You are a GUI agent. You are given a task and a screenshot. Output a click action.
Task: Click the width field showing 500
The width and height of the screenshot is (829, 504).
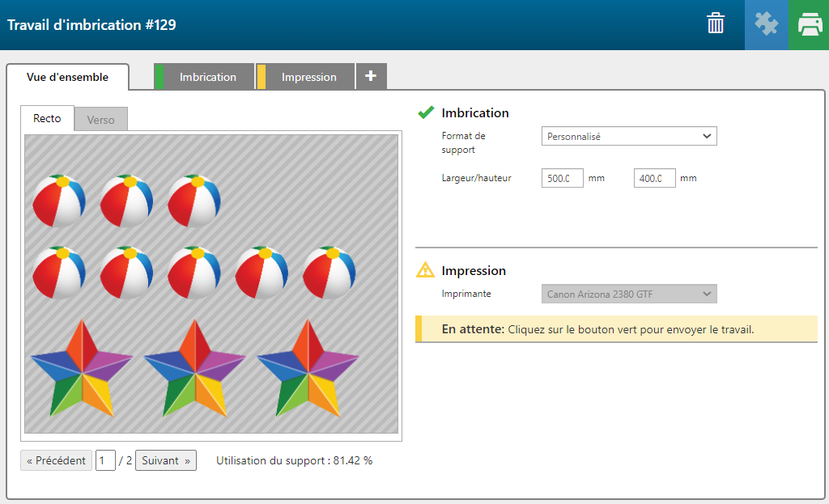pos(562,178)
